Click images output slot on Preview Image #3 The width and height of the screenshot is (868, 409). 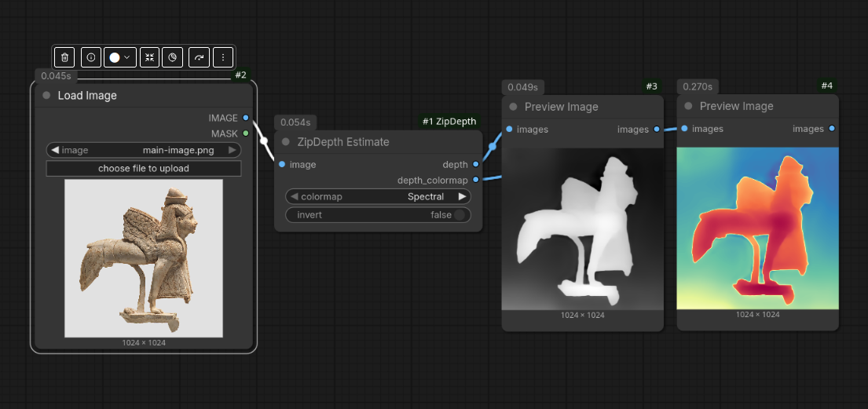[657, 129]
